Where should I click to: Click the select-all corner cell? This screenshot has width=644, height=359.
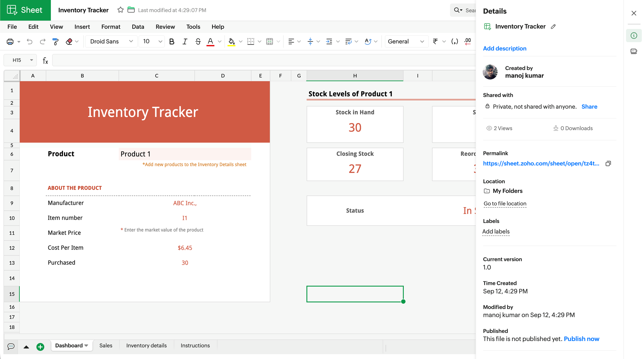pos(12,76)
